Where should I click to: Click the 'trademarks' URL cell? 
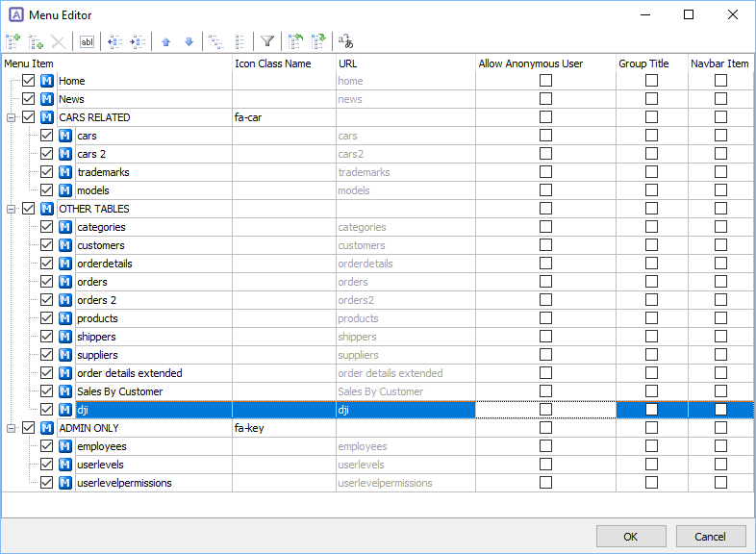point(406,172)
